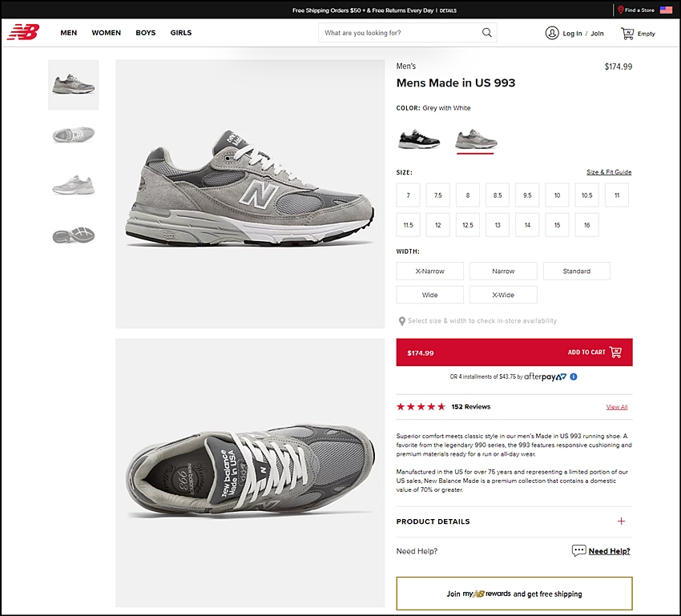Image resolution: width=681 pixels, height=616 pixels.
Task: Click the account profile icon
Action: click(552, 33)
